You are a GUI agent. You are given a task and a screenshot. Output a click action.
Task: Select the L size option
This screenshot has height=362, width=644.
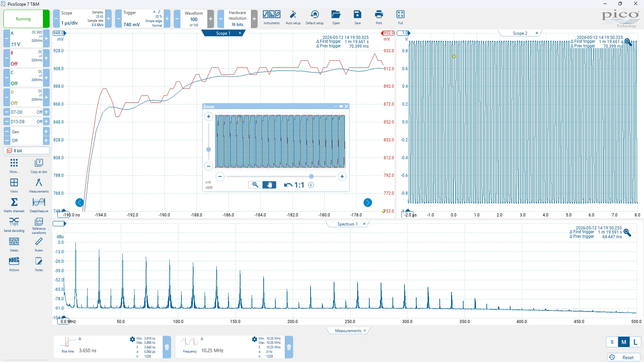635,342
